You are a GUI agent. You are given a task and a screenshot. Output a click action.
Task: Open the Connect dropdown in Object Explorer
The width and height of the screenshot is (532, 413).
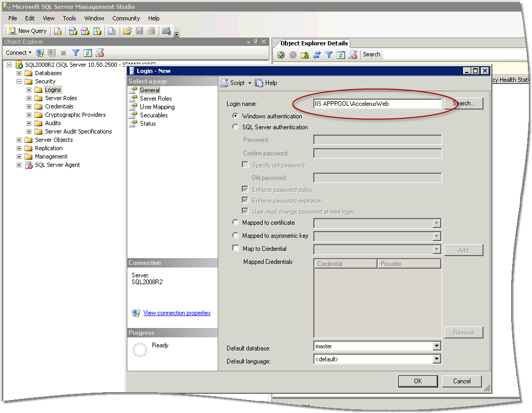[19, 53]
